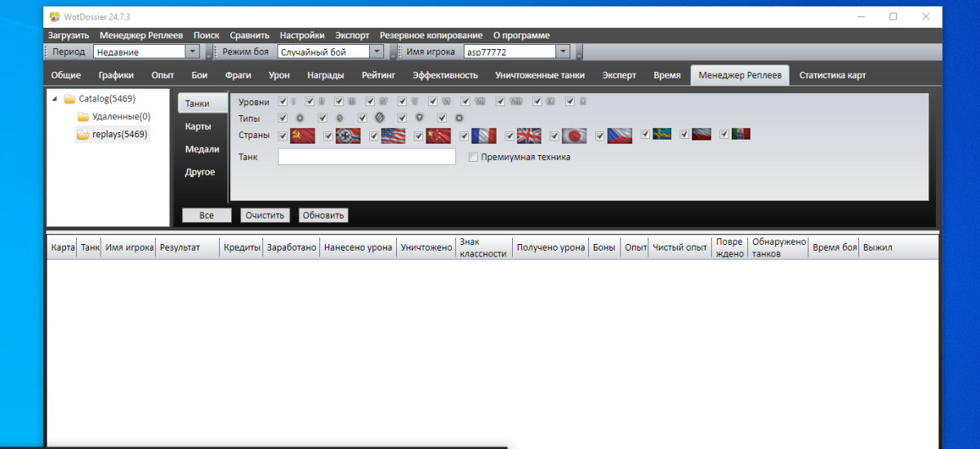Select the Другое filter tab
Image resolution: width=980 pixels, height=449 pixels.
(200, 172)
